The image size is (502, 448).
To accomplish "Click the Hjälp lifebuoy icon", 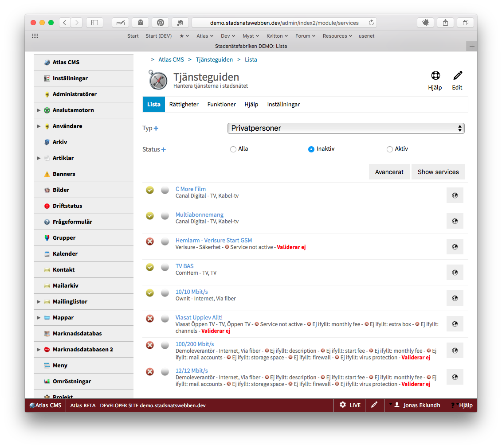I will [435, 76].
